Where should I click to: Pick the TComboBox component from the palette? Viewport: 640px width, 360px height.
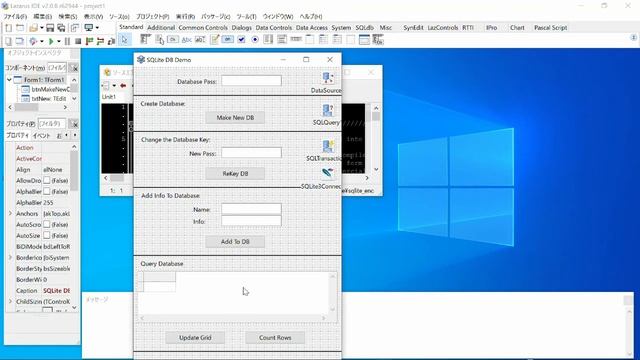pyautogui.click(x=282, y=40)
